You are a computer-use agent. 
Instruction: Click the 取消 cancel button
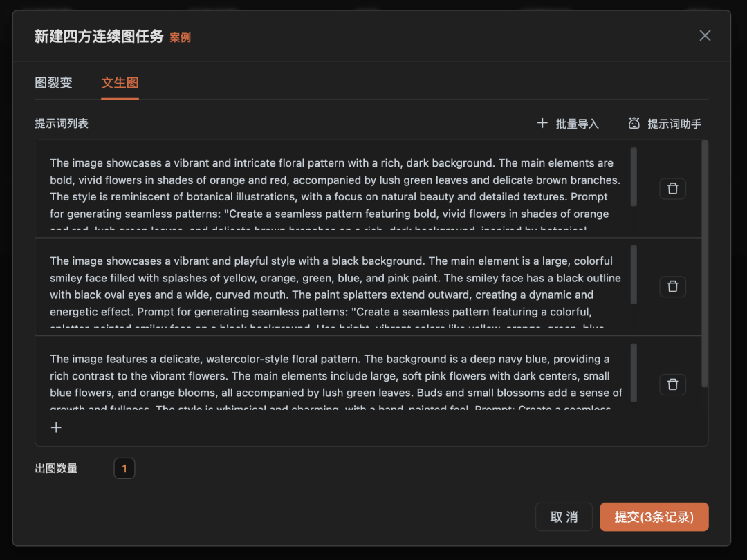pyautogui.click(x=564, y=516)
